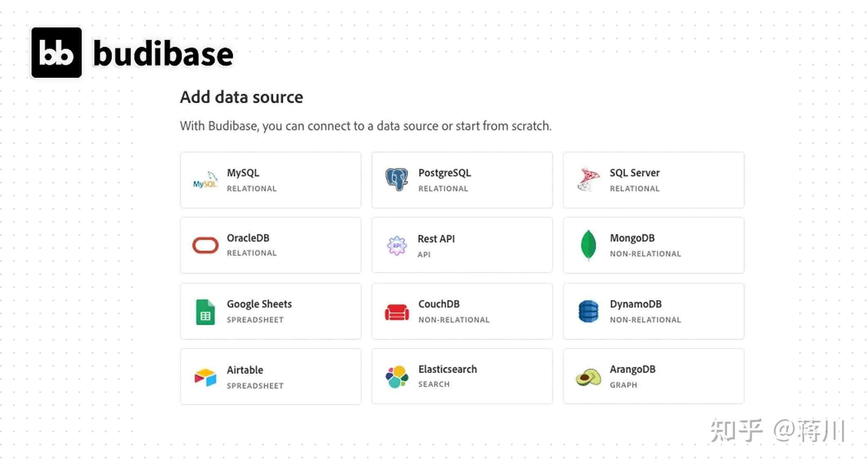Click the Airtable colorful logo icon
Screen dimensions: 868x465
click(x=205, y=377)
